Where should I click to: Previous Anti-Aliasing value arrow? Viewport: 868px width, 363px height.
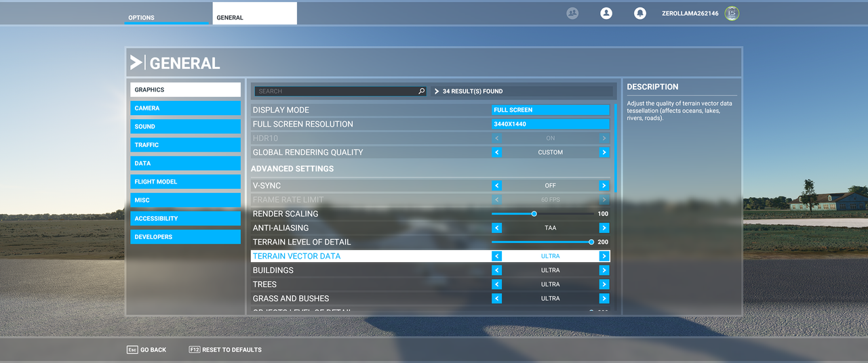[496, 228]
